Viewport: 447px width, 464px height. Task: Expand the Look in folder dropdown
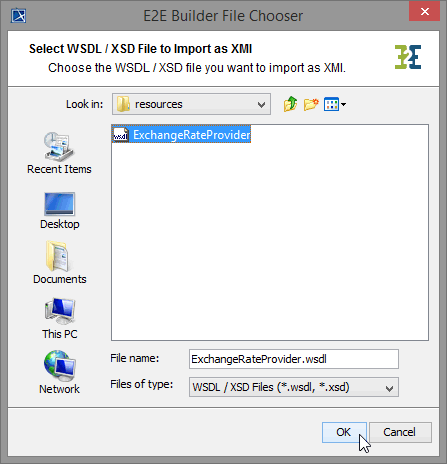(x=191, y=104)
